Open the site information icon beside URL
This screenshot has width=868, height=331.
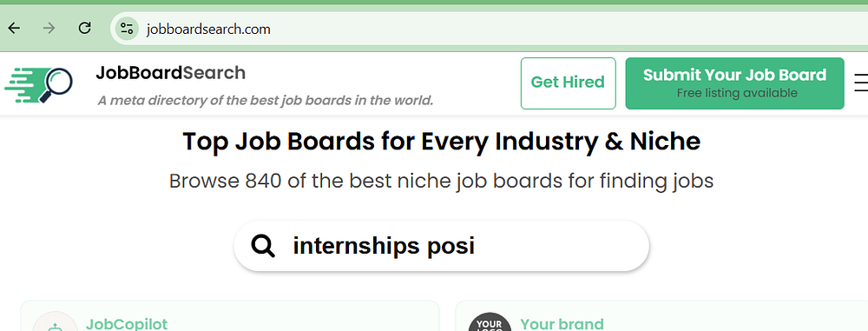click(x=127, y=29)
